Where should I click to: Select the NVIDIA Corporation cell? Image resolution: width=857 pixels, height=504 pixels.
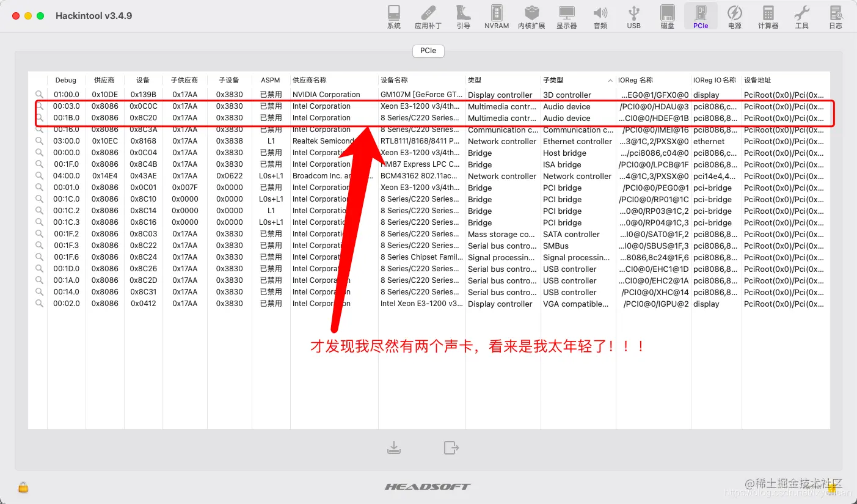[326, 95]
